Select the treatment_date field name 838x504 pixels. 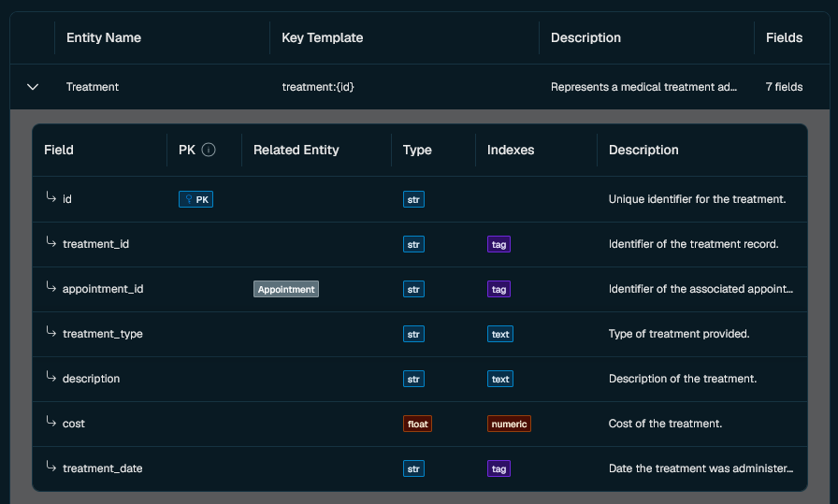pyautogui.click(x=103, y=468)
